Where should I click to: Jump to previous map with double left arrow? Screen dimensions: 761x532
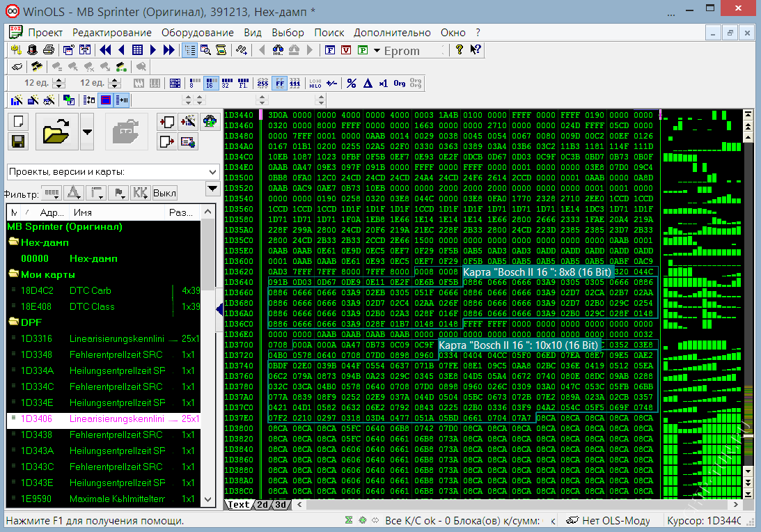point(105,50)
